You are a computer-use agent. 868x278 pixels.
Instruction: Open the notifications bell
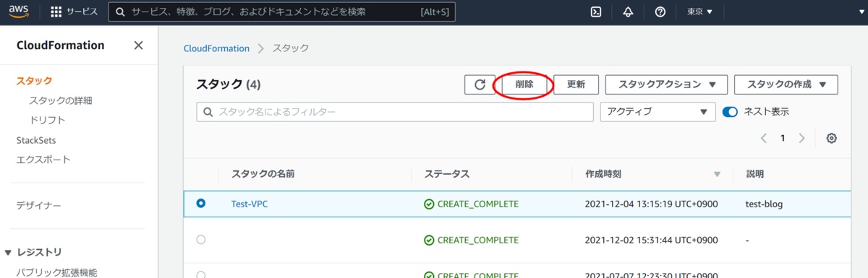click(628, 12)
